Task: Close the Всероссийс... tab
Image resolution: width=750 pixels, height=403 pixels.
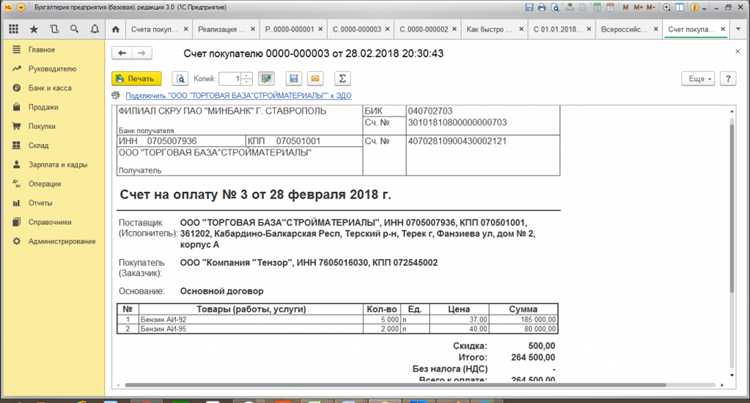Action: pyautogui.click(x=656, y=29)
